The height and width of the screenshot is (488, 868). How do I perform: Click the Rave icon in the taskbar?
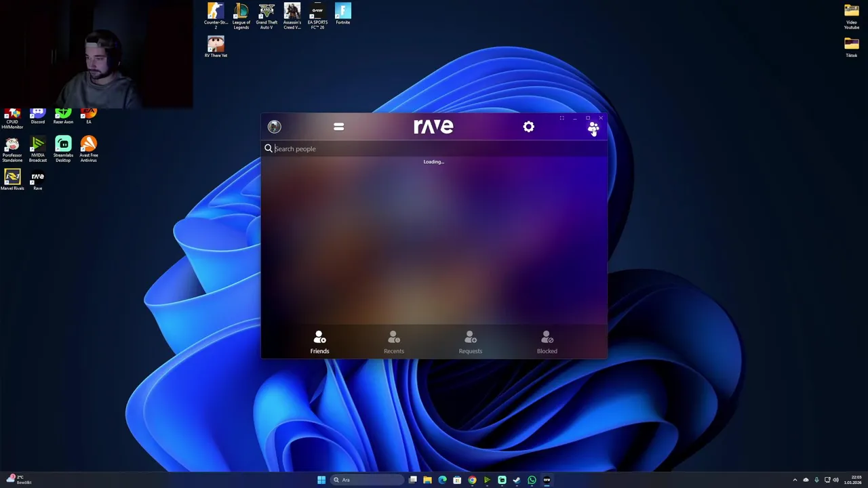pos(547,480)
